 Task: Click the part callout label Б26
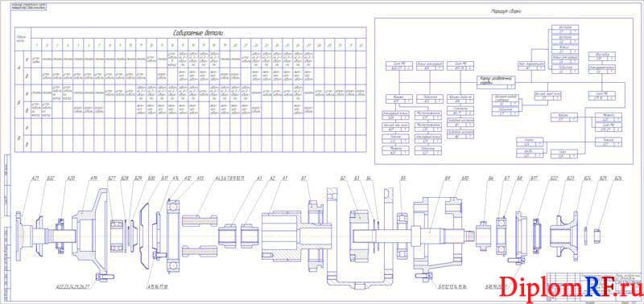coord(618,179)
